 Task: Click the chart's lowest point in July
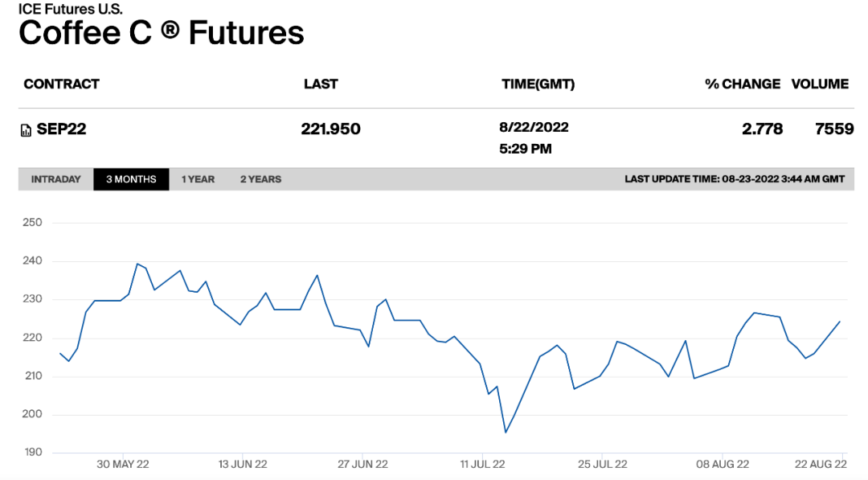tap(506, 433)
